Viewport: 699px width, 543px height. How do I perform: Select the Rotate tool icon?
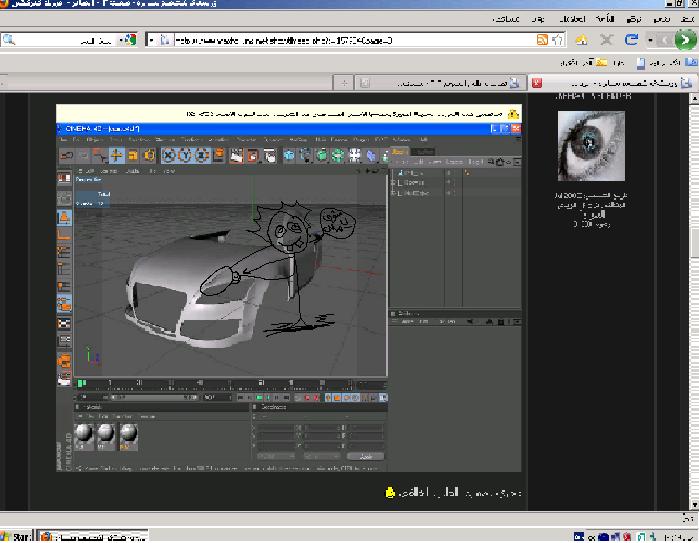149,156
